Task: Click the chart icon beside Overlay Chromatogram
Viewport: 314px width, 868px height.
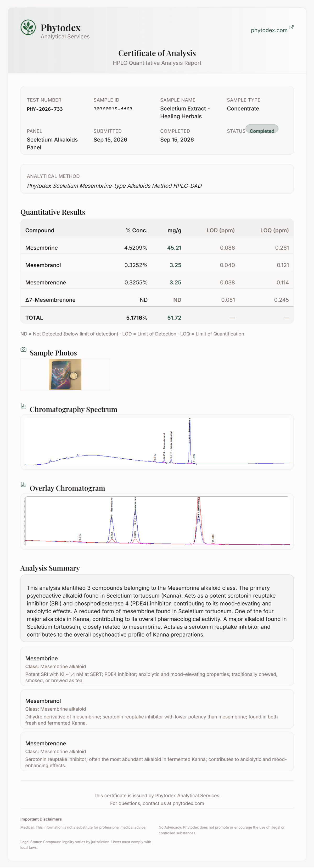Action: click(x=23, y=484)
